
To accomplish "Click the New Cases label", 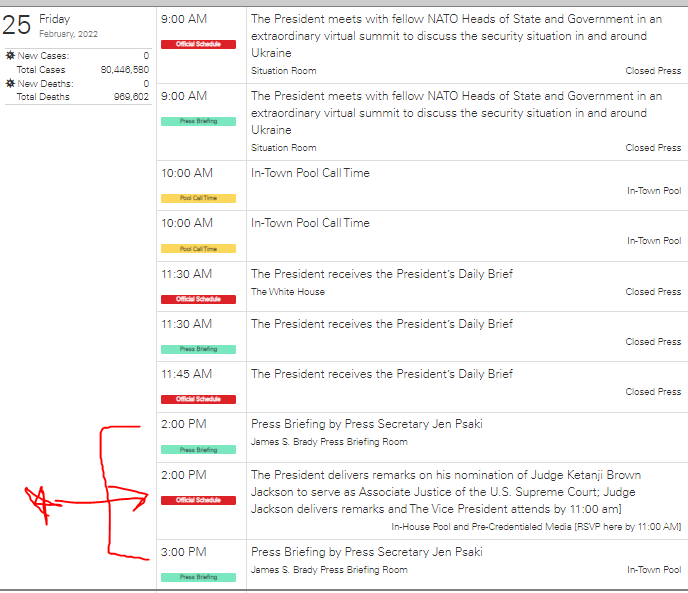I will 43,56.
